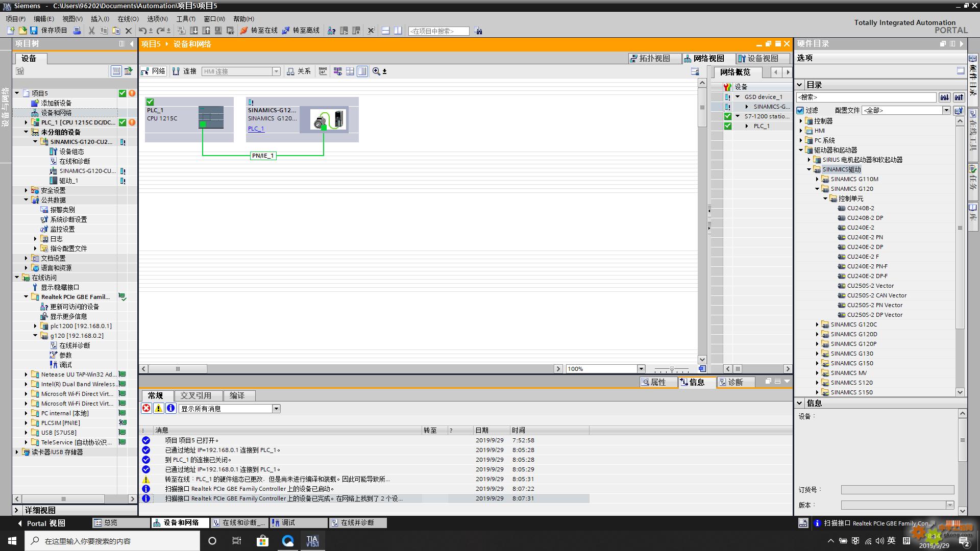Click the PLC_1 link under SINAMICS device

(256, 129)
